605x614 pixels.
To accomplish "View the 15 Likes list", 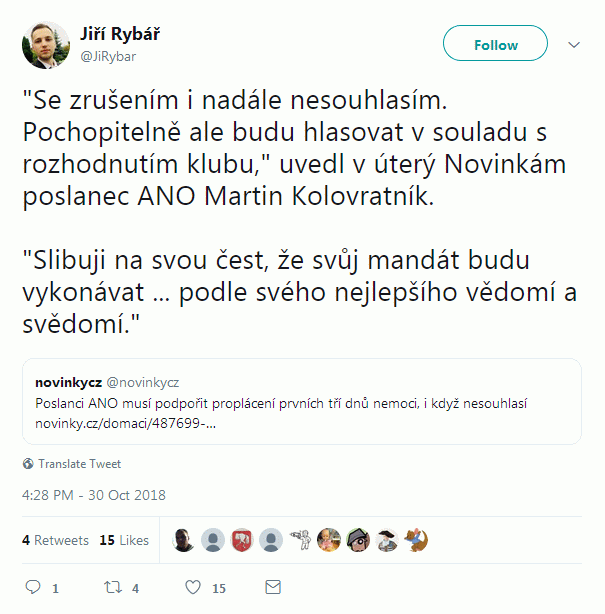I will click(x=124, y=540).
